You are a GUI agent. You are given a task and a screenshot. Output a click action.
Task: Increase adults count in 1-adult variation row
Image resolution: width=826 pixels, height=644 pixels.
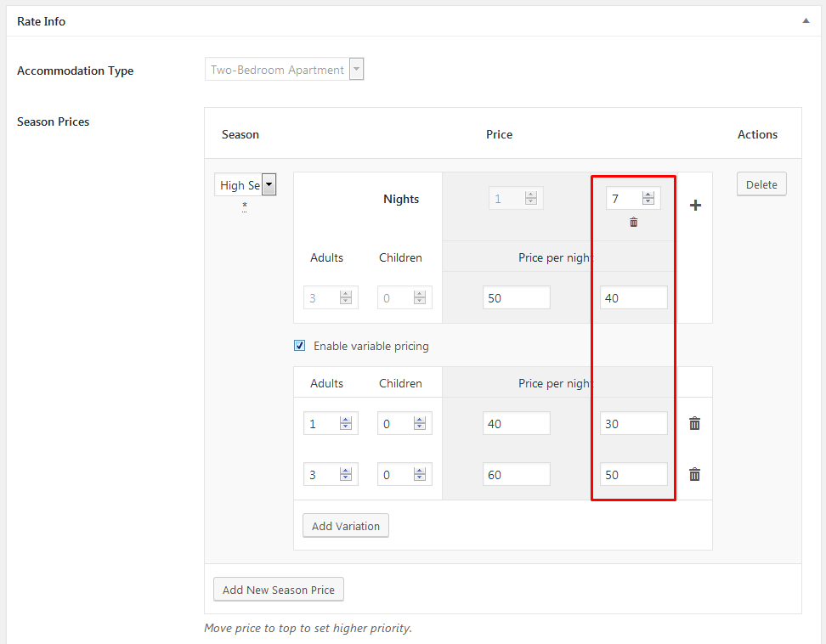(346, 419)
